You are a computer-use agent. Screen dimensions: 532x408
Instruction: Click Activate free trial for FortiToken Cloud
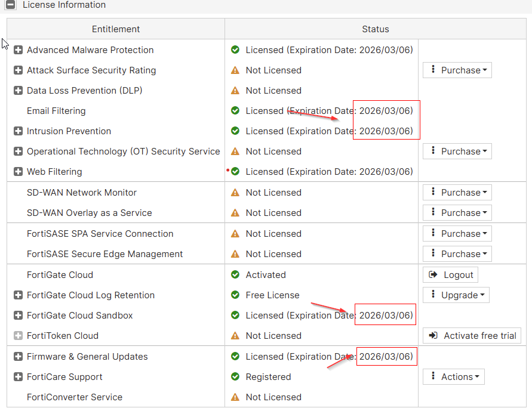click(472, 336)
